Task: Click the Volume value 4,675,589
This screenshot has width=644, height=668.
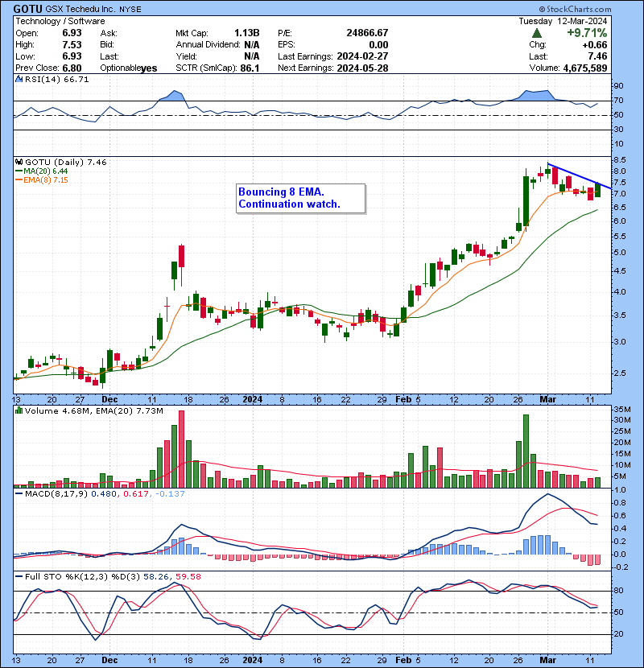Action: click(585, 68)
